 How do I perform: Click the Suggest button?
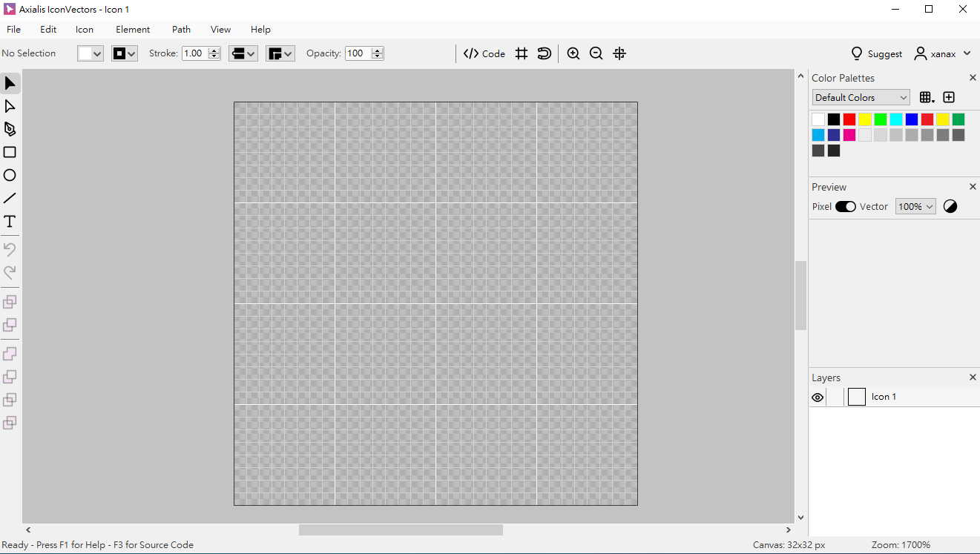point(876,53)
